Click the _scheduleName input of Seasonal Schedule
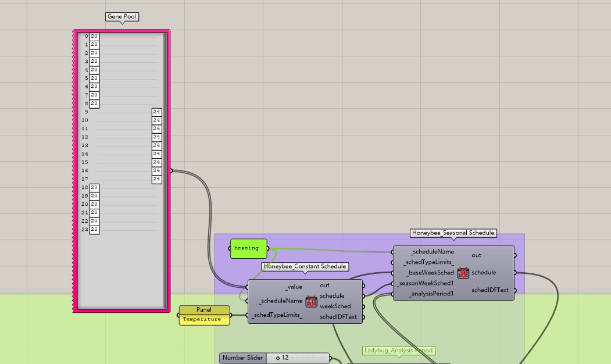The width and height of the screenshot is (611, 364). click(432, 252)
